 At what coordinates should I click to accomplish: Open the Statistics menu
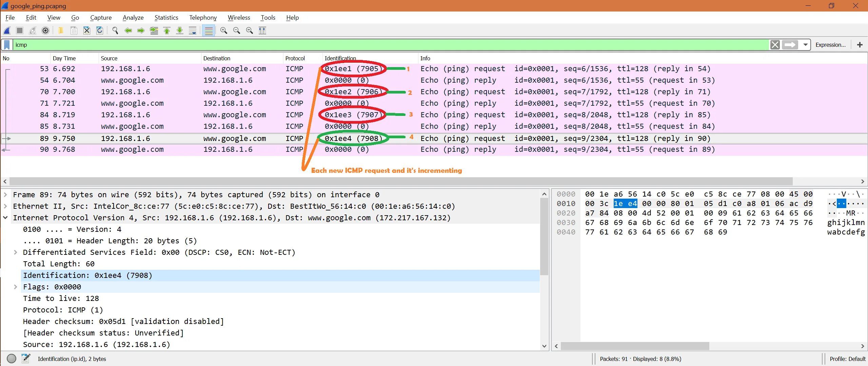coord(166,18)
